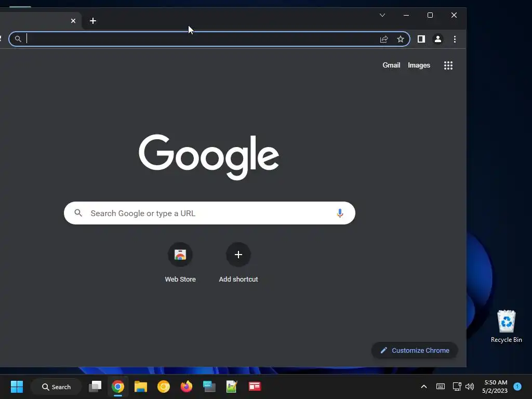Image resolution: width=532 pixels, height=399 pixels.
Task: Open a new tab with plus button
Action: (93, 21)
